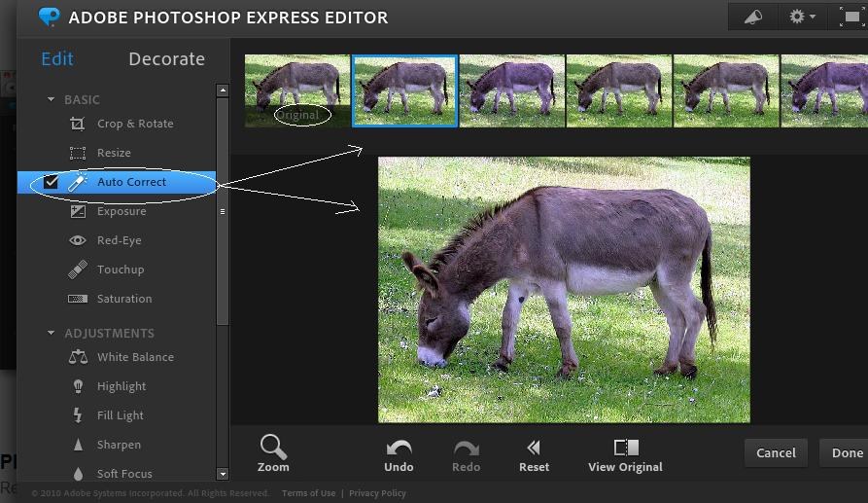The width and height of the screenshot is (868, 503).
Task: Collapse the ADJUSTMENTS section
Action: point(52,333)
